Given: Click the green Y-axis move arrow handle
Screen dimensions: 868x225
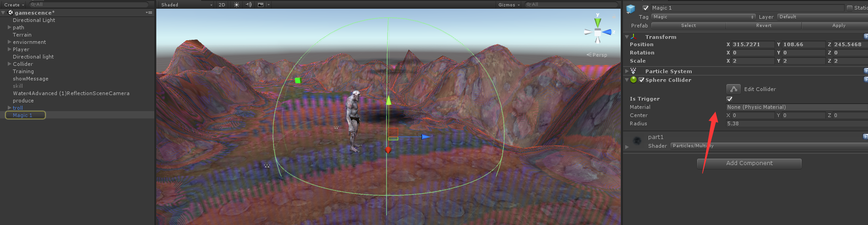Looking at the screenshot, I should tap(388, 100).
